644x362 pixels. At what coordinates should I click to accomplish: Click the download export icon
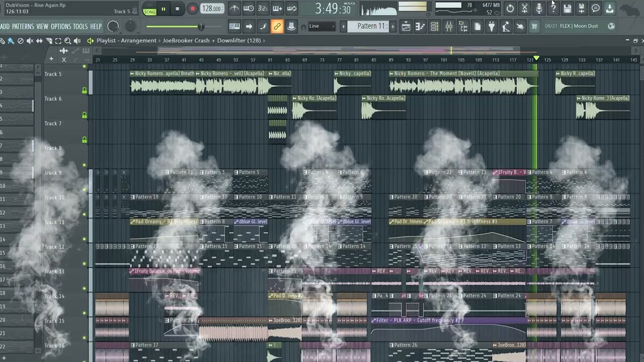tap(610, 9)
